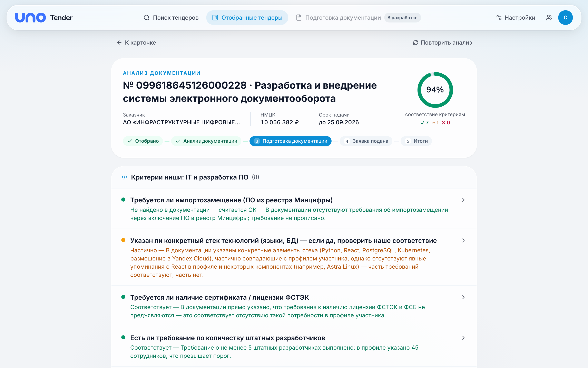The image size is (588, 368).
Task: Expand the импортозамещение criterion chevron
Action: 463,200
